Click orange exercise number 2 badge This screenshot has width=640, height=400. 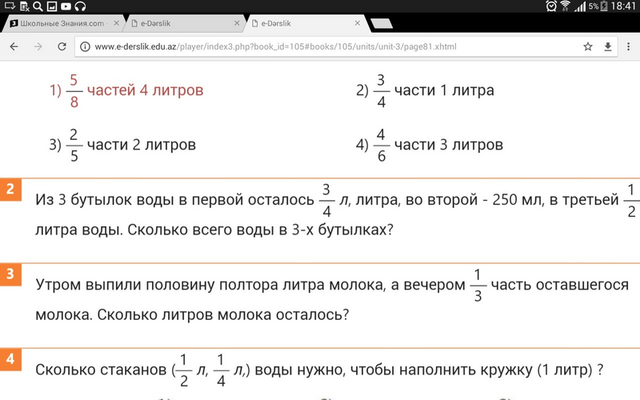[x=10, y=189]
